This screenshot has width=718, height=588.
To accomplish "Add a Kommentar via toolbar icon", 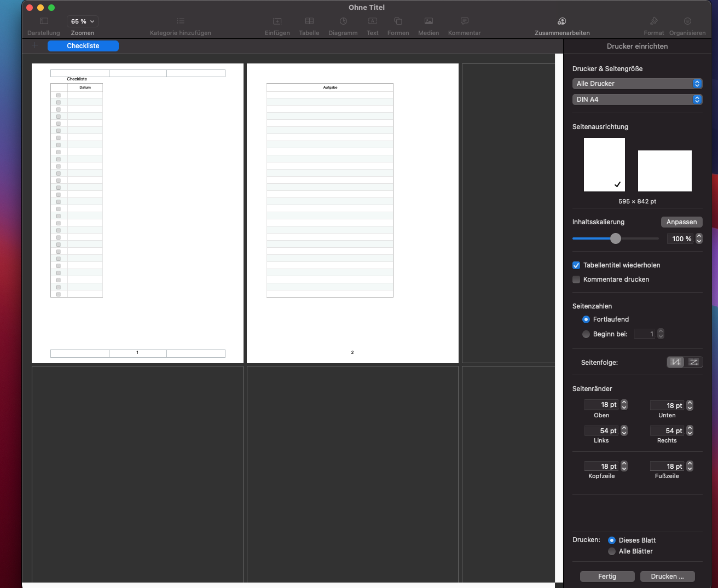I will (x=464, y=21).
